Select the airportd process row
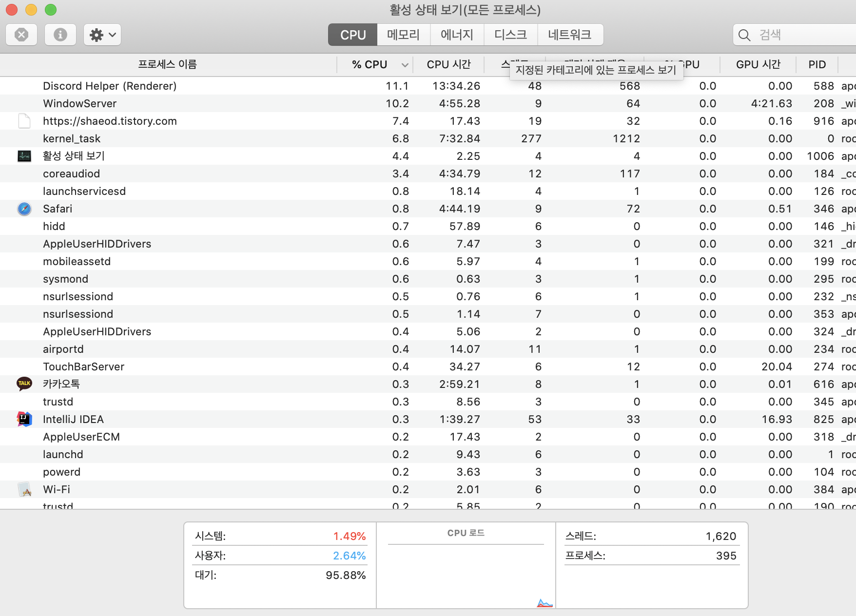 pyautogui.click(x=428, y=349)
